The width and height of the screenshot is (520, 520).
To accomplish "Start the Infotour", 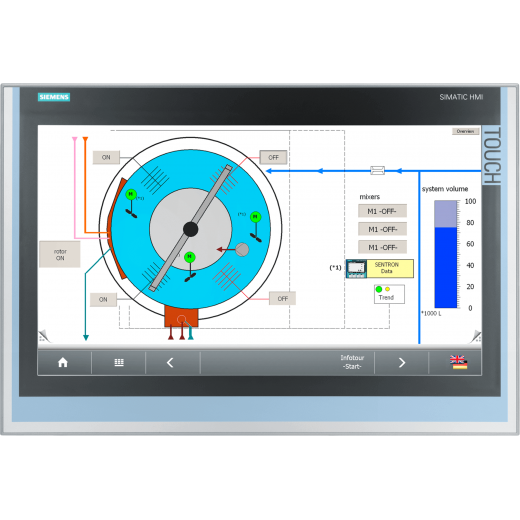I will (352, 362).
